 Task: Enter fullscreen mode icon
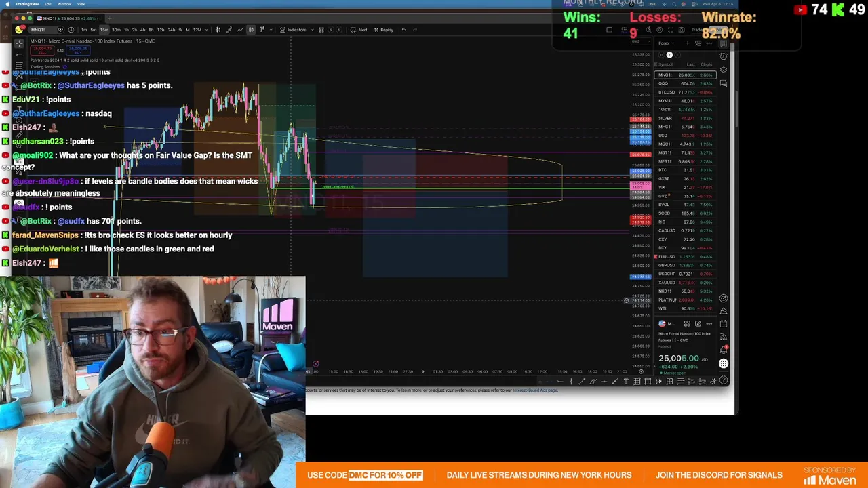pyautogui.click(x=671, y=30)
